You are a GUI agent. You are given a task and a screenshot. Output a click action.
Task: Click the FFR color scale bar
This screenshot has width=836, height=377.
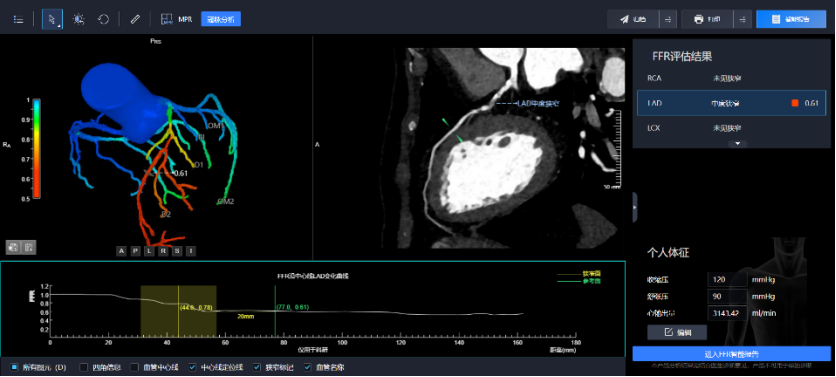(37, 149)
